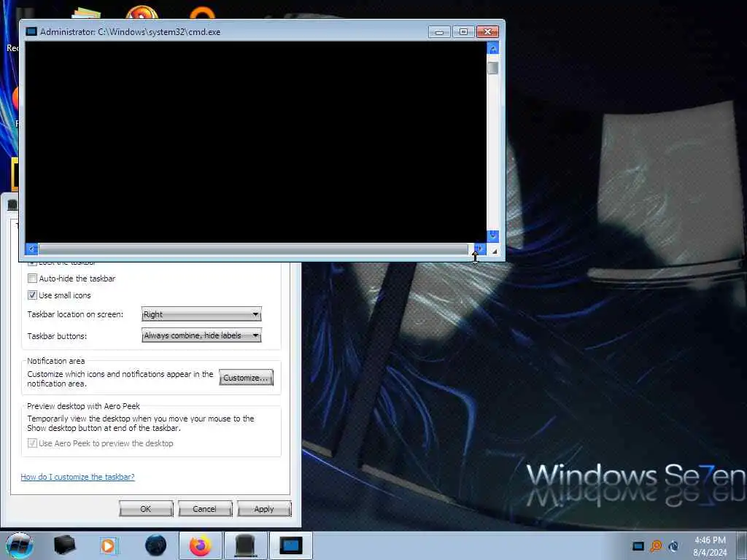Open Taskbar buttons combine dropdown
Viewport: 747px width, 560px height.
pos(201,335)
